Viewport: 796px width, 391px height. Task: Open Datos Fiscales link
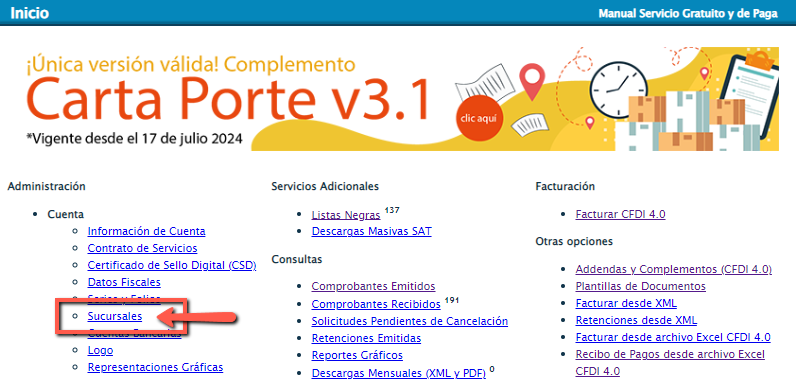[x=124, y=282]
